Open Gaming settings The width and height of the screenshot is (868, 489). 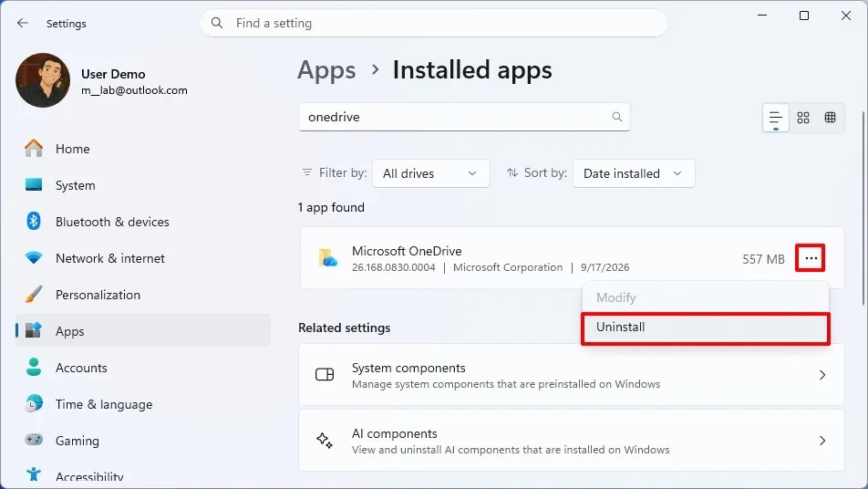(143, 441)
